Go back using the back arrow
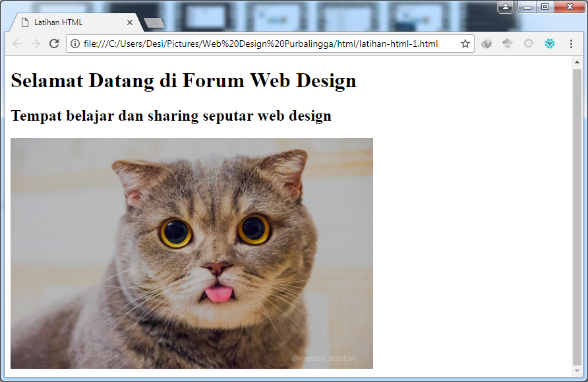 click(17, 44)
